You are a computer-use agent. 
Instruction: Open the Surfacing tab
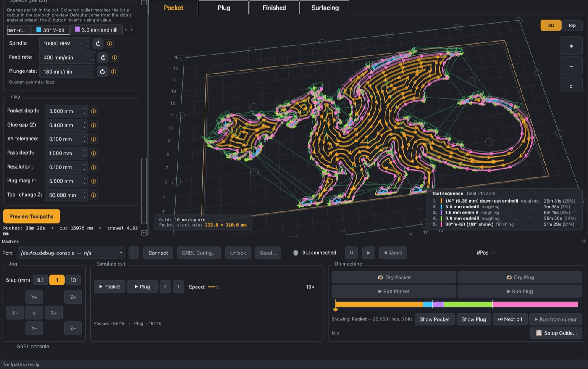click(325, 8)
